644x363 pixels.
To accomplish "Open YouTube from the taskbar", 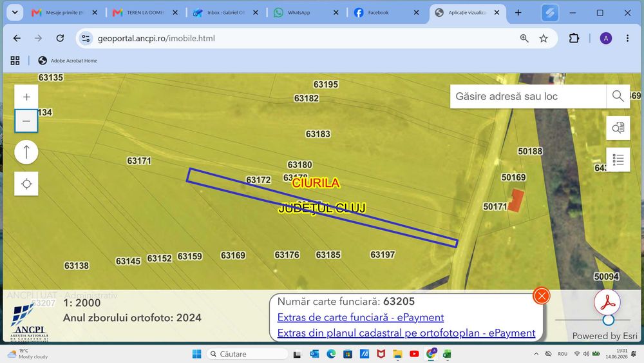I will coord(414,354).
